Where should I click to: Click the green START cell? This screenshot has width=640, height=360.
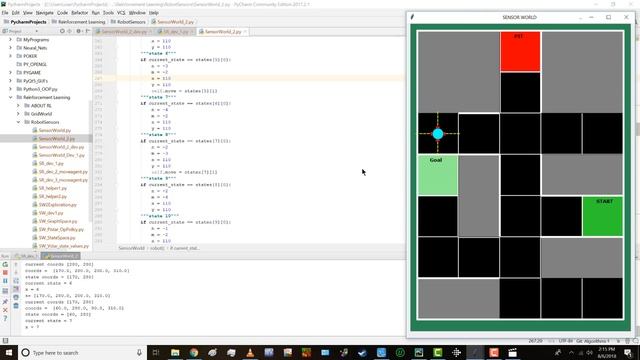click(603, 216)
